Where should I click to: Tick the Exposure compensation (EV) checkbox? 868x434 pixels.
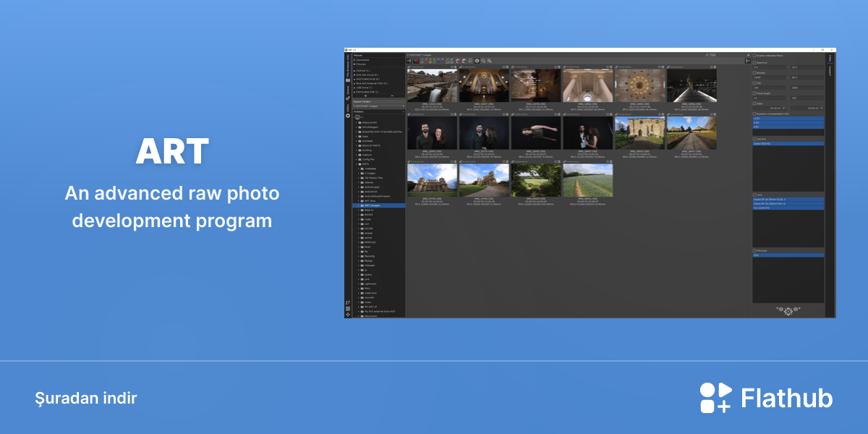754,114
